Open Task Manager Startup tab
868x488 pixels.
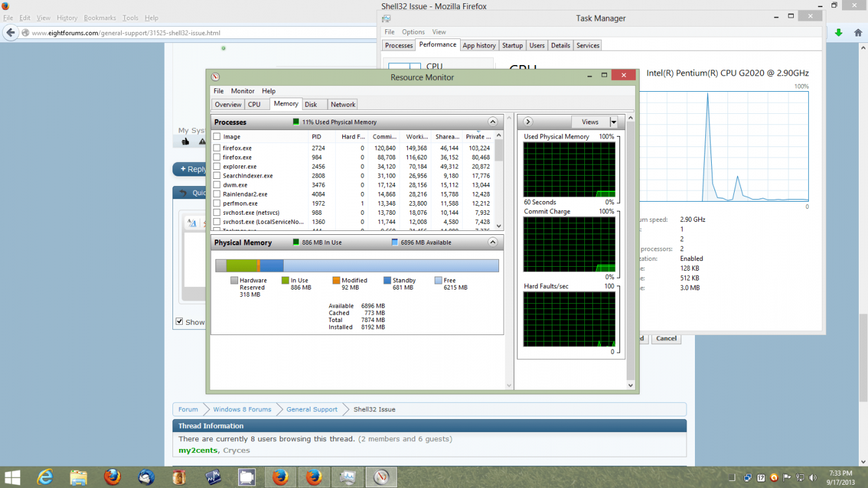(513, 46)
